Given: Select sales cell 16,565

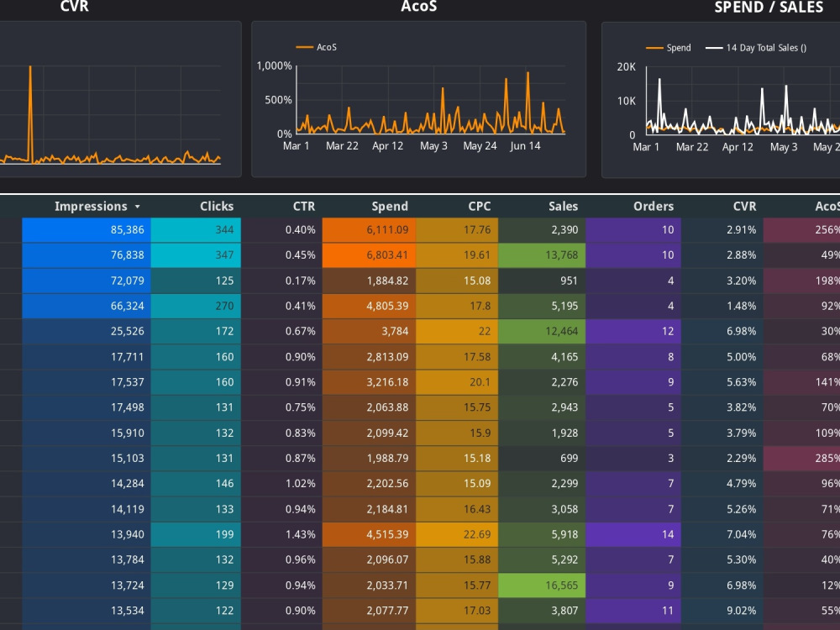Looking at the screenshot, I should (542, 585).
